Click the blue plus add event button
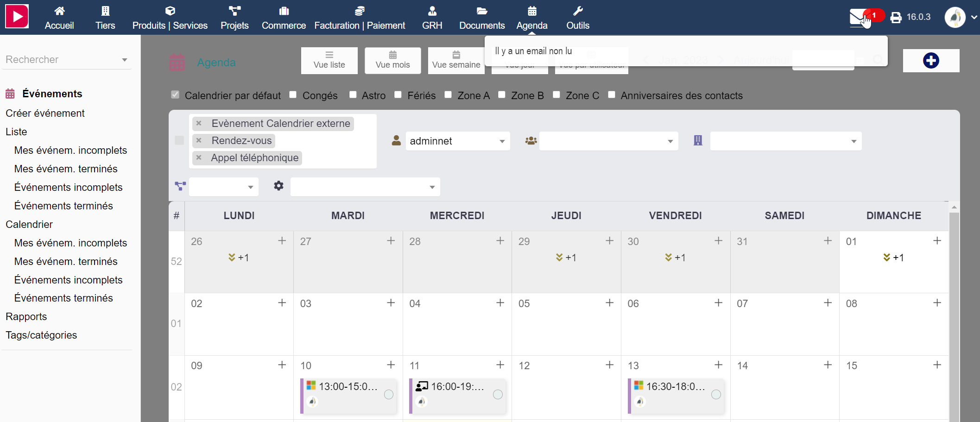 (931, 61)
